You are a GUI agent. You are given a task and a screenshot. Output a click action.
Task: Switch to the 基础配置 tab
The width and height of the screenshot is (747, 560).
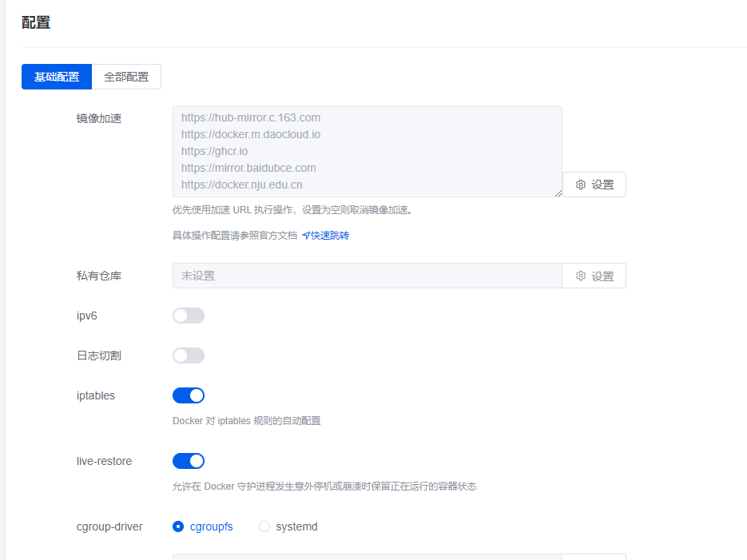(x=57, y=77)
